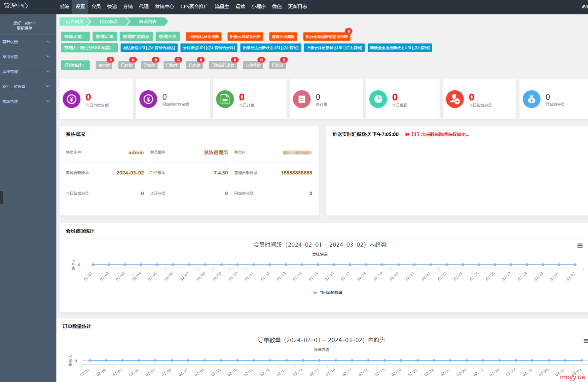Image resolution: width=588 pixels, height=382 pixels.
Task: Click the 执行全渠道推送信息更新 button
Action: pos(327,37)
